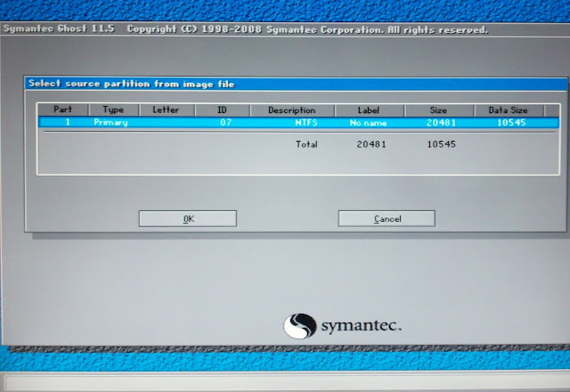Click the Cancel button
The width and height of the screenshot is (570, 392).
click(x=387, y=218)
